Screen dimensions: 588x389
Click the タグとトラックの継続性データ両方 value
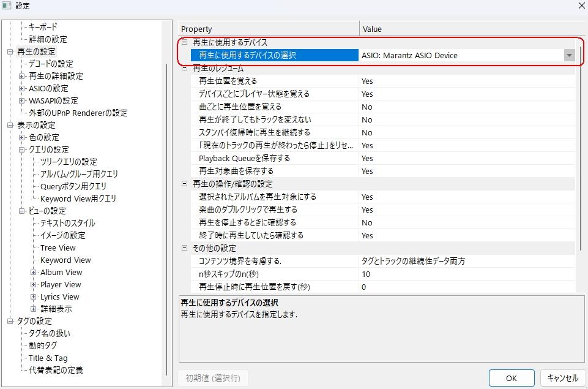tap(413, 261)
